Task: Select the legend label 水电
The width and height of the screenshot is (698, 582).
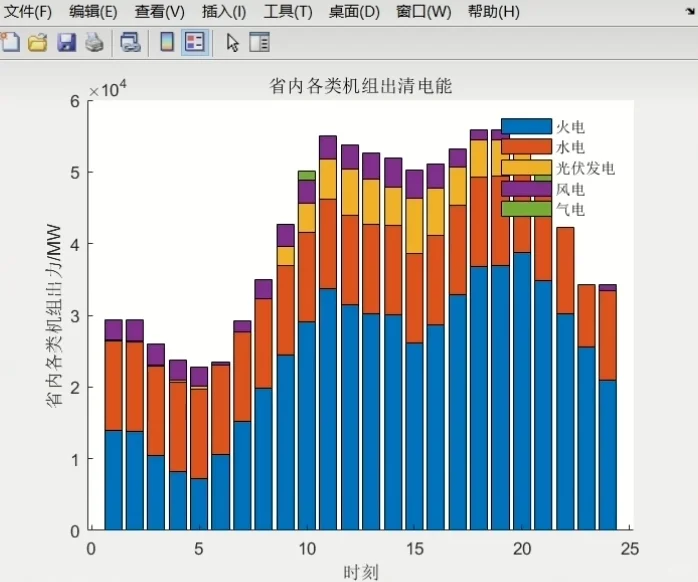Action: coord(570,147)
